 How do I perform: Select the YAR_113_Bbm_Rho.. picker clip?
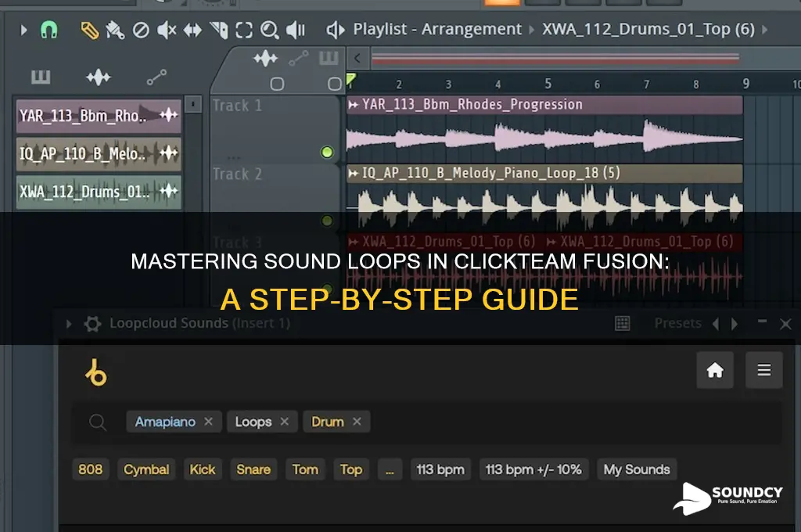click(99, 116)
